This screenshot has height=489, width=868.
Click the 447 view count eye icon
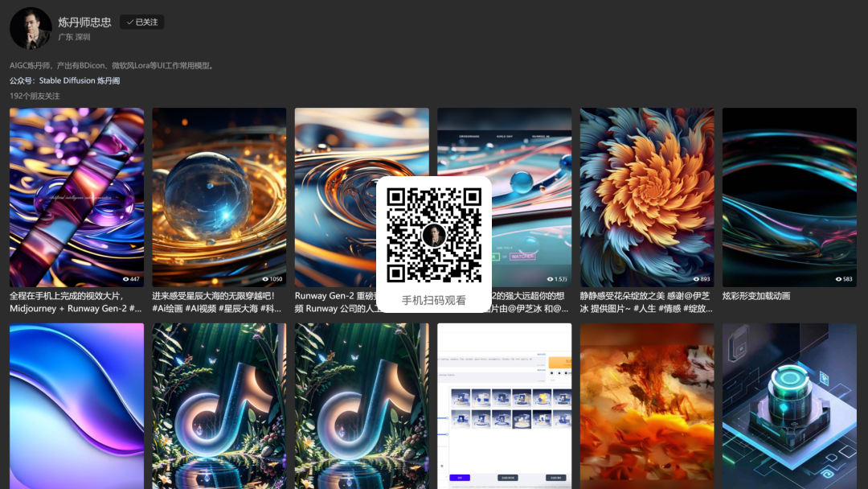[x=125, y=279]
